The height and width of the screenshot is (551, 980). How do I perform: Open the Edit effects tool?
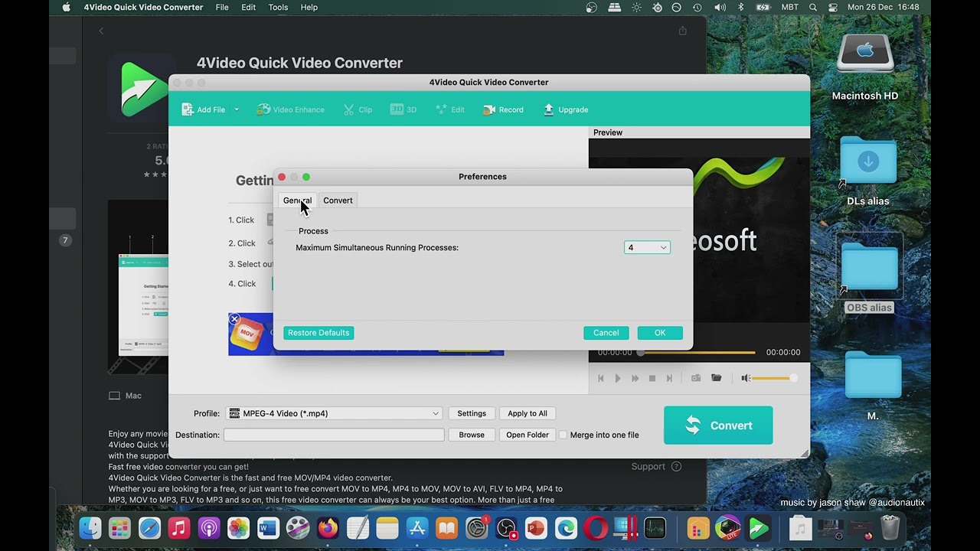tap(450, 109)
